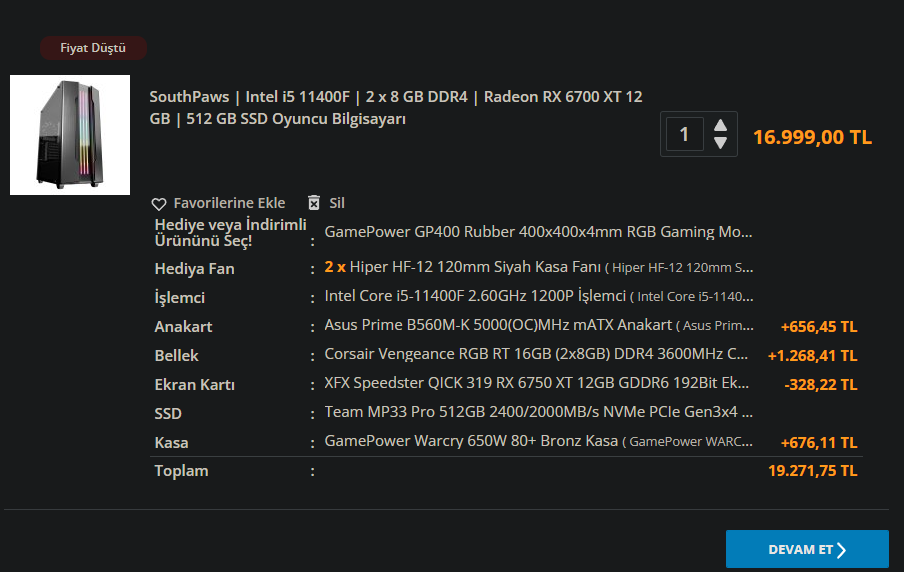This screenshot has width=904, height=572.
Task: Click the GamePower Warcry 650W Kasa entry
Action: 538,441
